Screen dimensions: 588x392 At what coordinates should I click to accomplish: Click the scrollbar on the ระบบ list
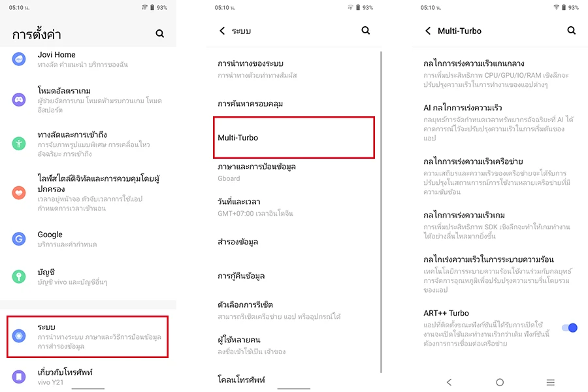pyautogui.click(x=382, y=212)
